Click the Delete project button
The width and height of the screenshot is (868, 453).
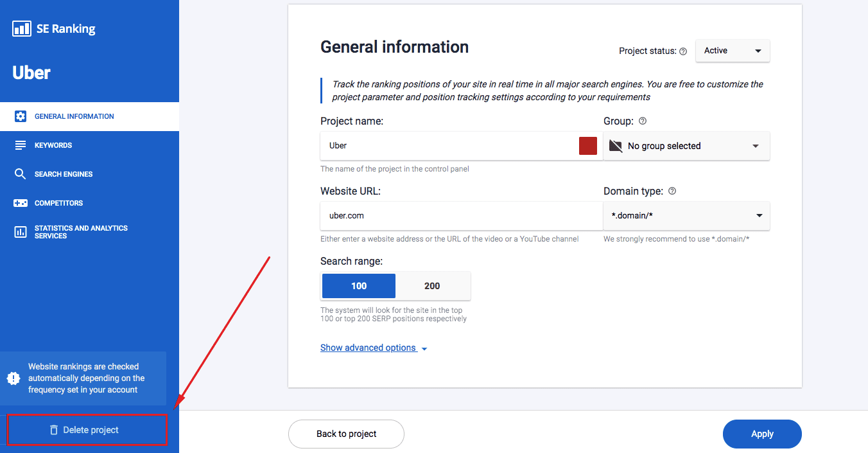(x=87, y=430)
